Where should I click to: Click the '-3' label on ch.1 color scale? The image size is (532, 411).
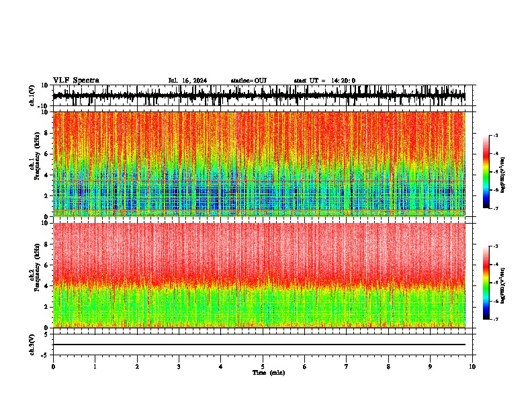pos(496,135)
